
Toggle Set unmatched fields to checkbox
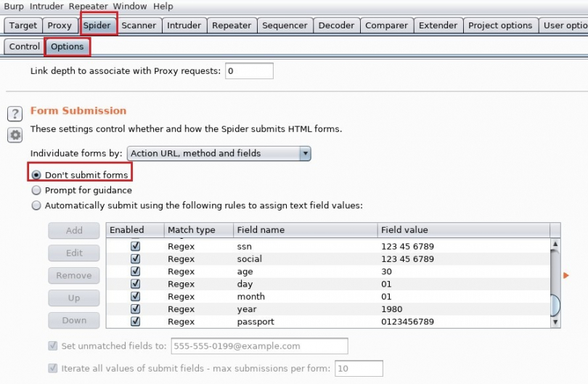(53, 346)
